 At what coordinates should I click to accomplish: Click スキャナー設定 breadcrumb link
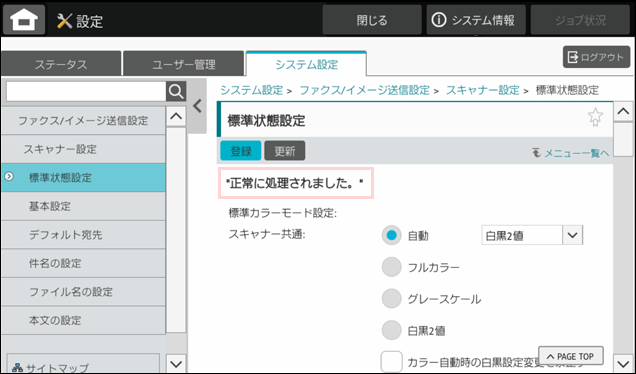click(x=483, y=90)
